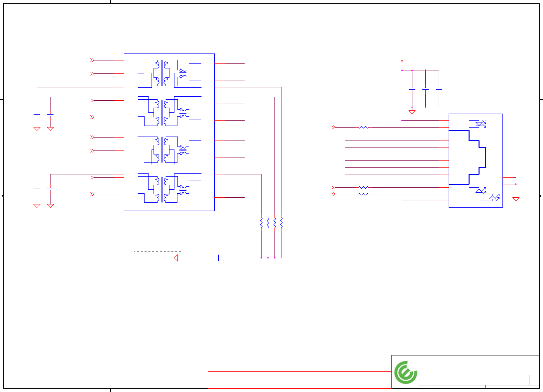Screen dimensions: 543x392
Task: Select the red triangle port inside dashed box
Action: (176, 258)
